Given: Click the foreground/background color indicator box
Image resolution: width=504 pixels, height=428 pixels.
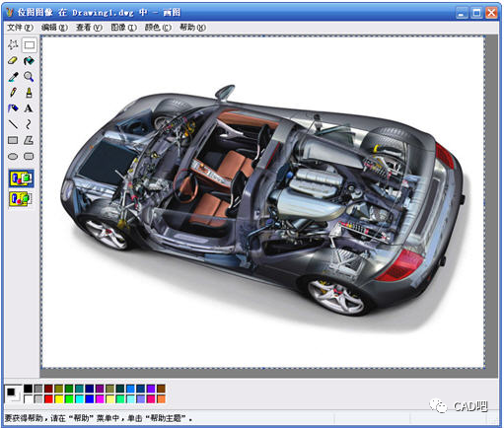Looking at the screenshot, I should tap(13, 393).
